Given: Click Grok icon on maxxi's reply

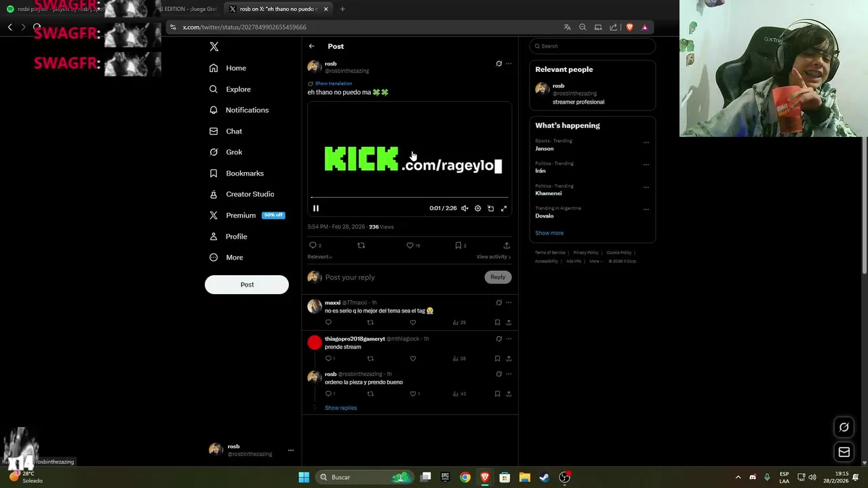Looking at the screenshot, I should (x=499, y=303).
